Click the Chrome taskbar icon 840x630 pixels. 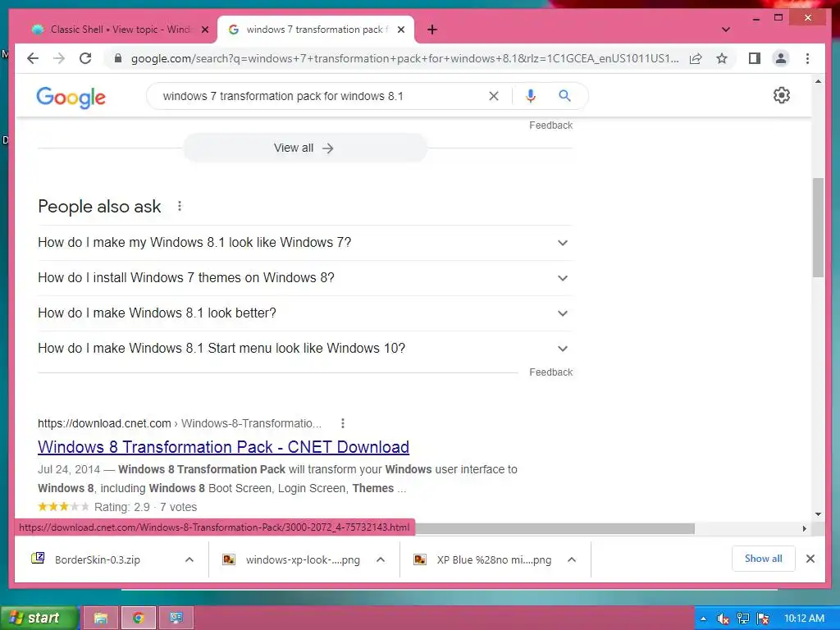[x=138, y=618]
